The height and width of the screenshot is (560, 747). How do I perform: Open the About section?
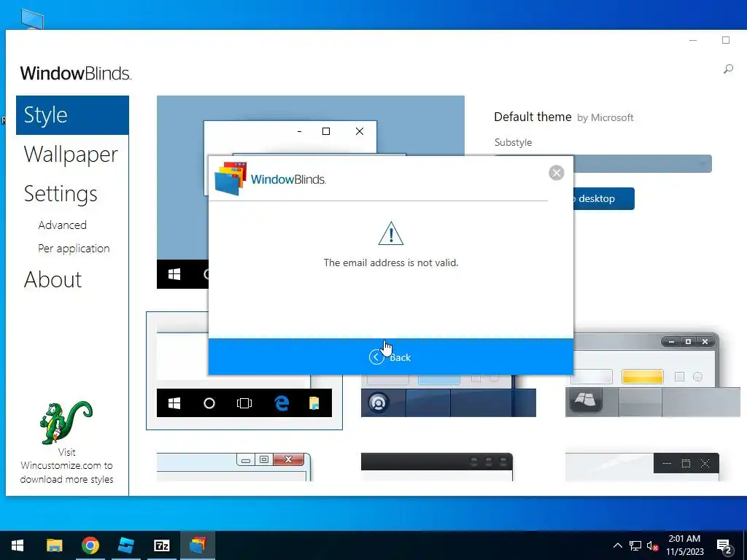[53, 279]
